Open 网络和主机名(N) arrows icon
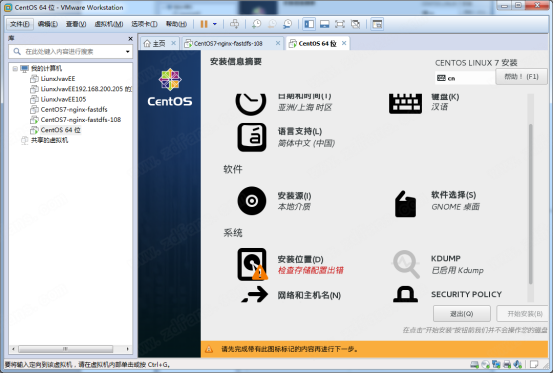 [255, 295]
